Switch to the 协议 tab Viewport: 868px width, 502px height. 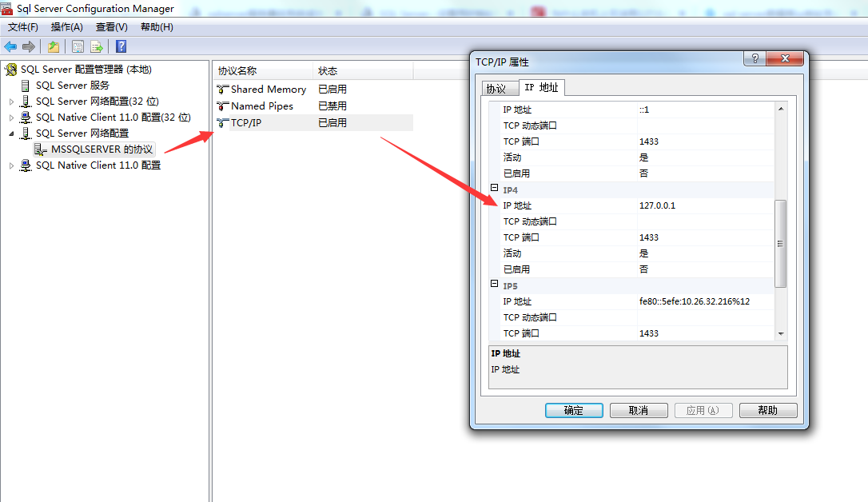[500, 89]
